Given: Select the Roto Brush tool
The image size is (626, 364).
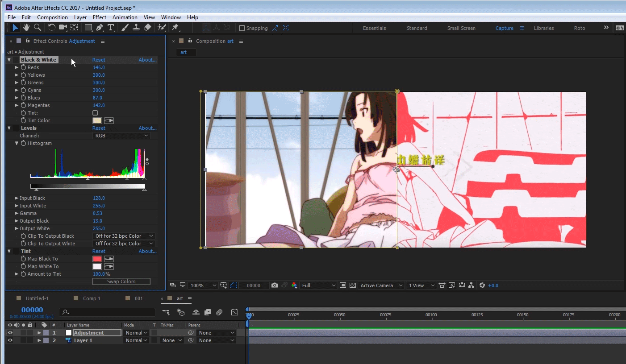Looking at the screenshot, I should coord(161,28).
